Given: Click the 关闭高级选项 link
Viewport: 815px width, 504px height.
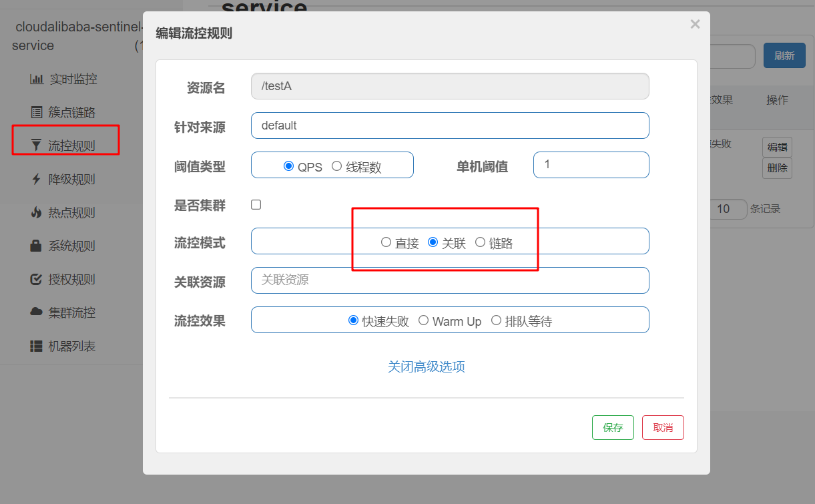Looking at the screenshot, I should [427, 366].
